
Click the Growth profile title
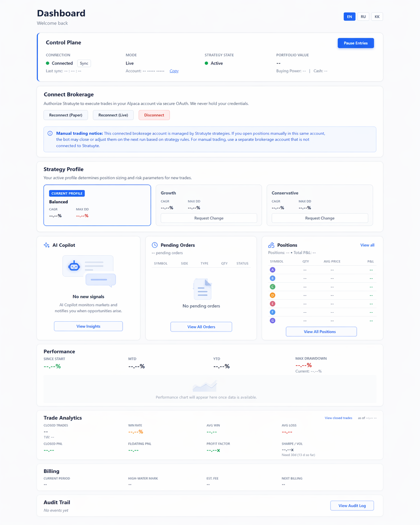[168, 193]
